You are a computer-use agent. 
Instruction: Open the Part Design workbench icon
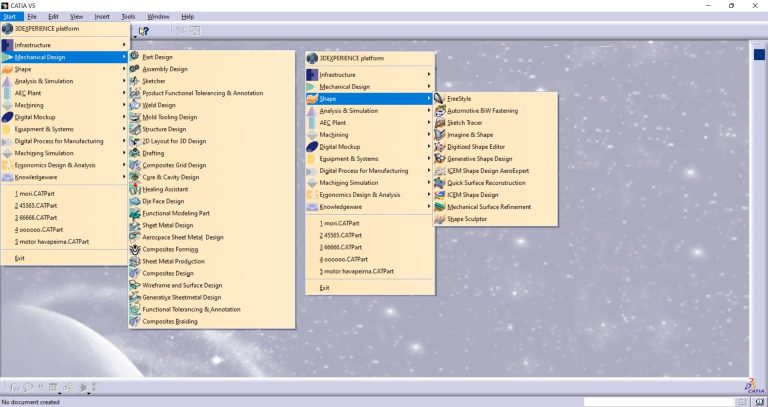135,57
